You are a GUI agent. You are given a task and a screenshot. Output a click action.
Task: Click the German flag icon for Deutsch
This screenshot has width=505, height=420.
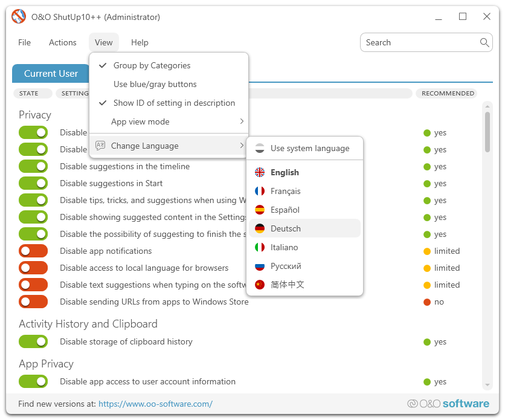tap(260, 228)
